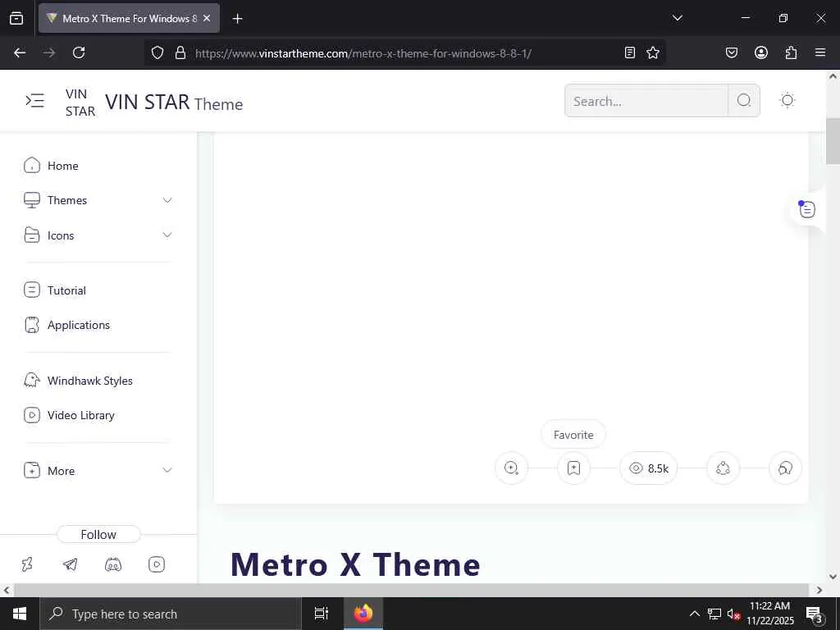
Task: Focus the Search... input field
Action: (646, 101)
